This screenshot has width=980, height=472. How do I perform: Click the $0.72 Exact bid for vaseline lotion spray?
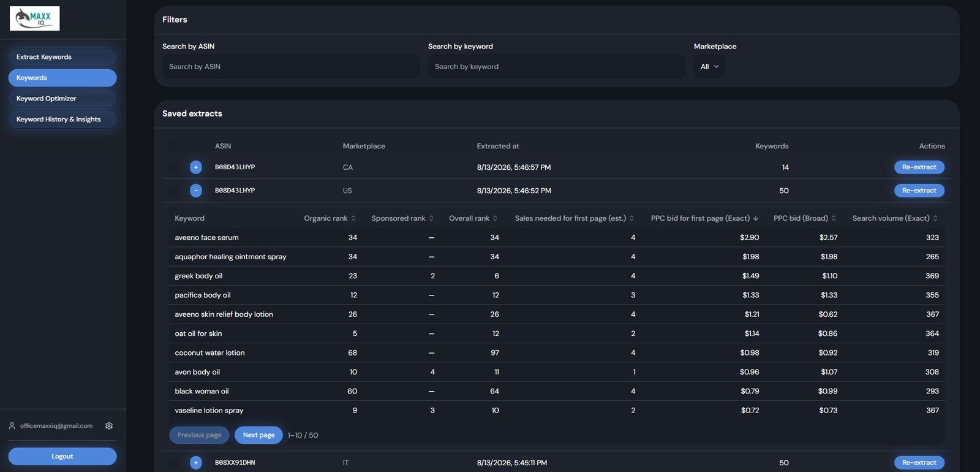[x=750, y=411]
